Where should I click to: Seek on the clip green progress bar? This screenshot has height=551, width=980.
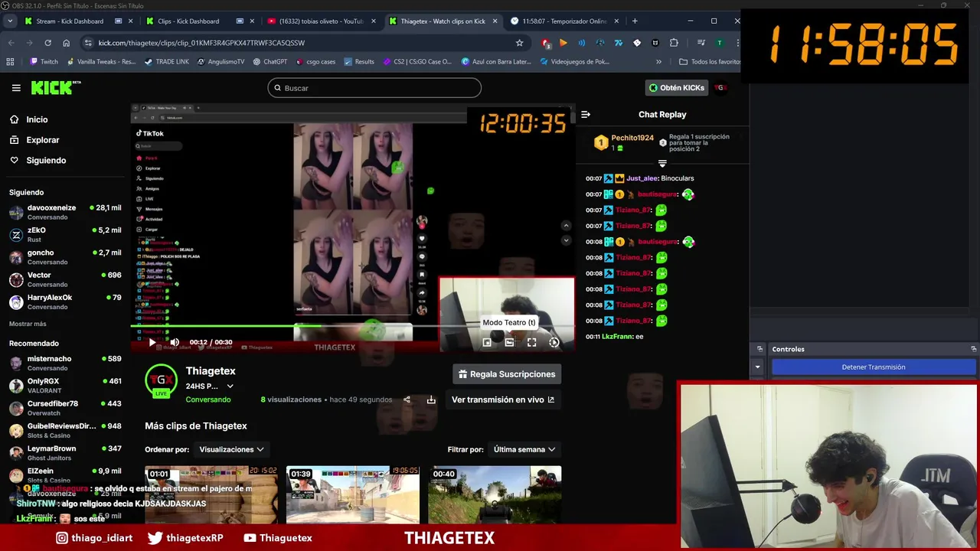(353, 327)
